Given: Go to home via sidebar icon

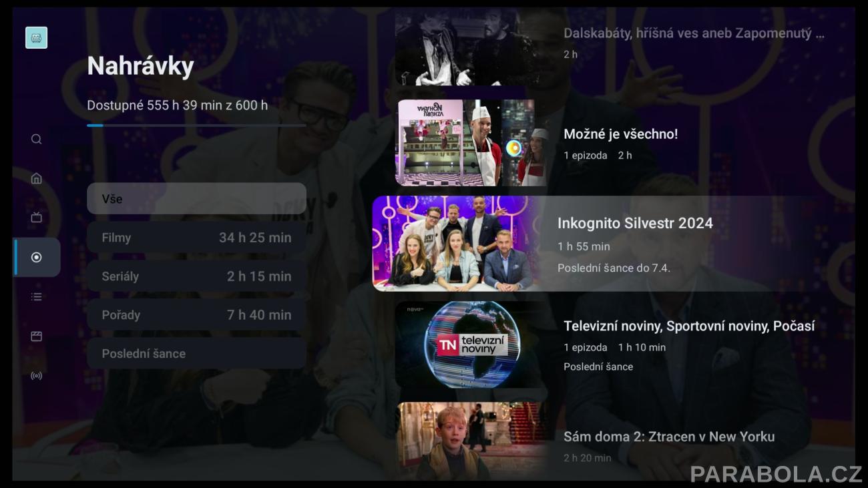Looking at the screenshot, I should pyautogui.click(x=37, y=178).
